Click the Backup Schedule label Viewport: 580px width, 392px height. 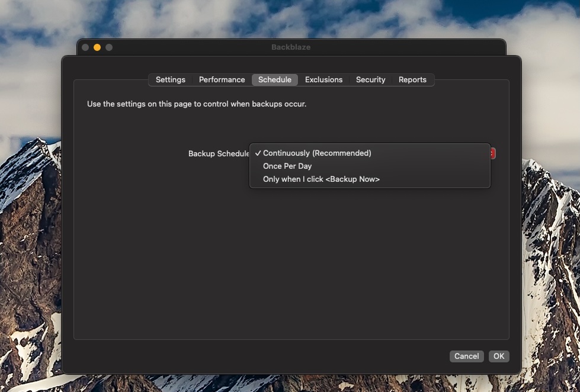point(218,153)
